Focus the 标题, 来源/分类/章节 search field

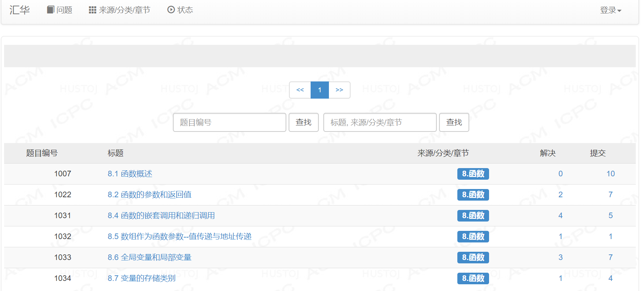(379, 123)
